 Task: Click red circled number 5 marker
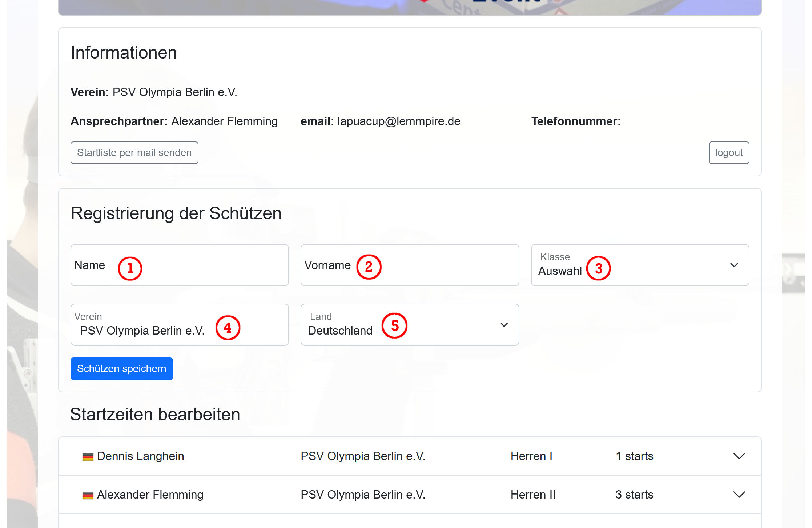(394, 325)
